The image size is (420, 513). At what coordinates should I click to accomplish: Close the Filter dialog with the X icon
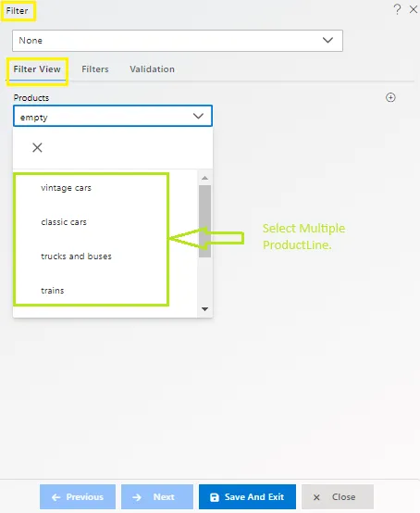tap(414, 9)
